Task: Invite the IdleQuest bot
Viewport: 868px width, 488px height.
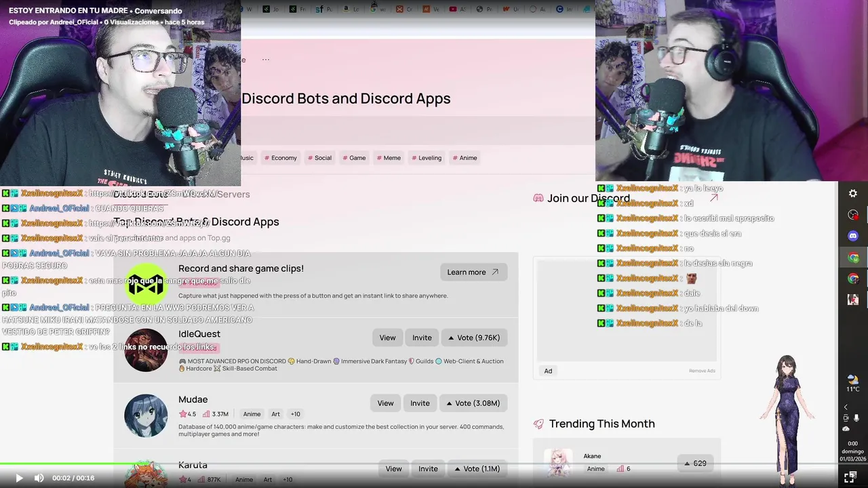Action: click(x=422, y=338)
